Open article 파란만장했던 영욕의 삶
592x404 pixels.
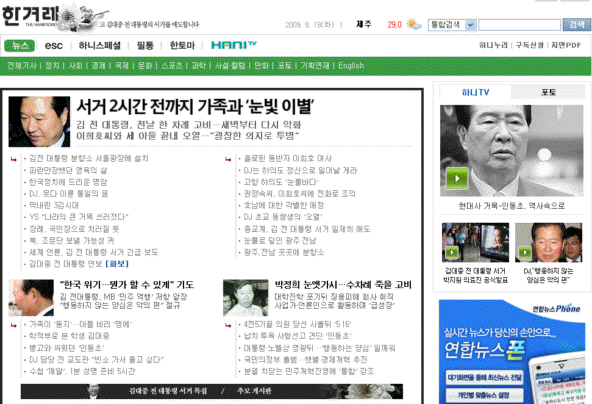click(x=68, y=170)
